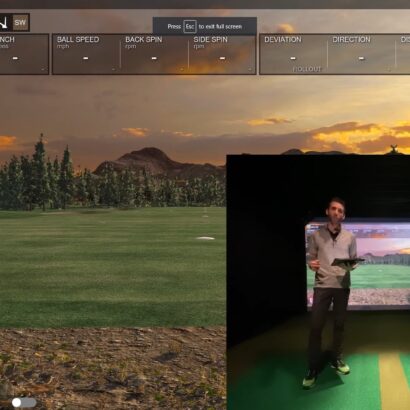Click the golf club icon beside SW

[4, 23]
